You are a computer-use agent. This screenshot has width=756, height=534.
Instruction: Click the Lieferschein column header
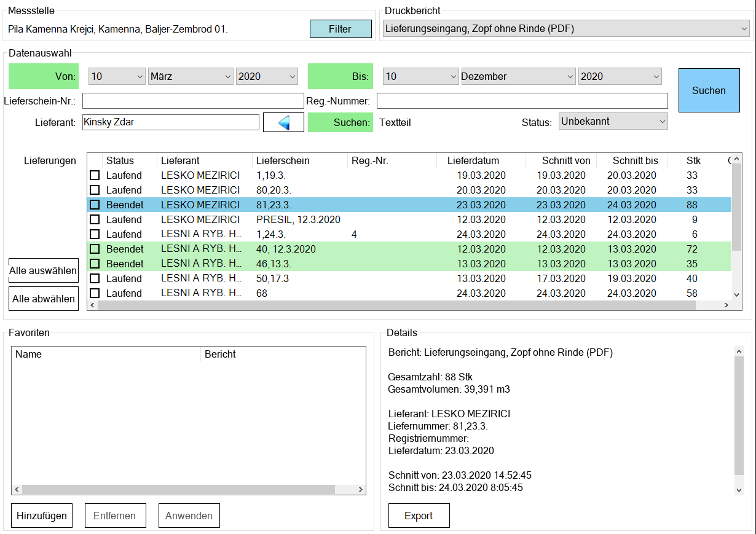[300, 160]
